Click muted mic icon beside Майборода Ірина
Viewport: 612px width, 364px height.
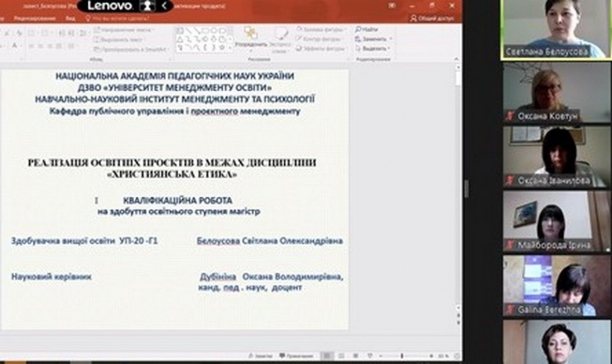click(x=509, y=245)
